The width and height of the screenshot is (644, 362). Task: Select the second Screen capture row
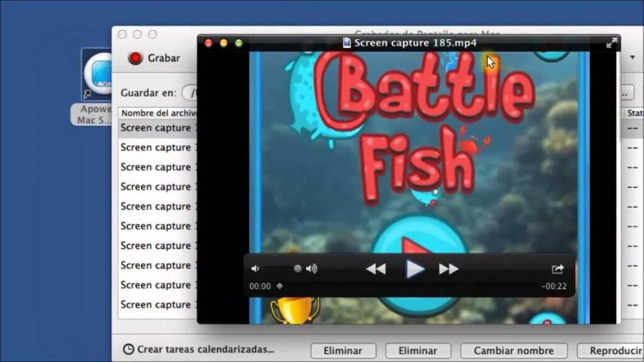(x=158, y=148)
